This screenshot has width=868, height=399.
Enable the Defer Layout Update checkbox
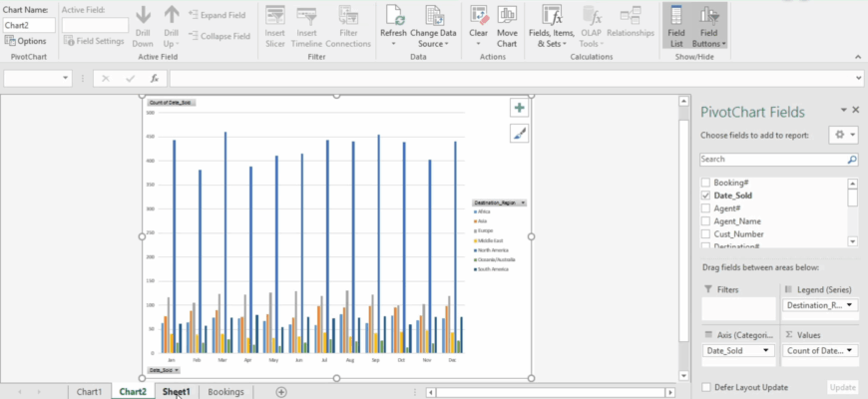point(706,387)
